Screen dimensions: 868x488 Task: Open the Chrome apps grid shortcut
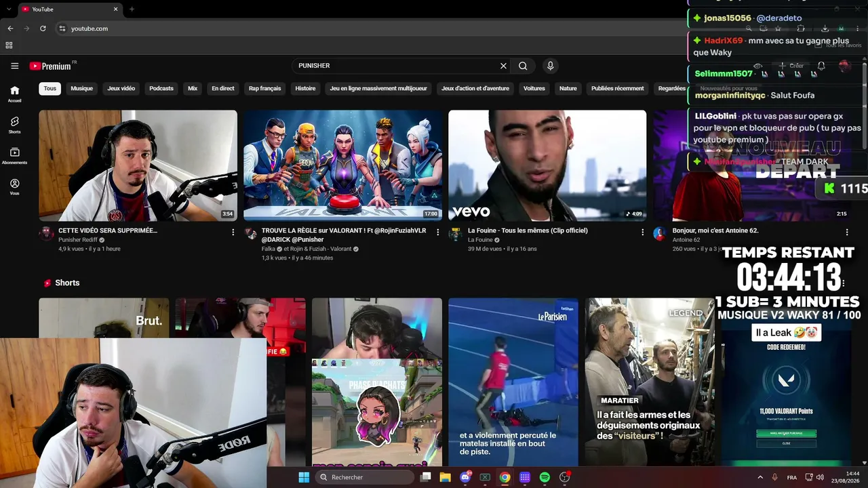pos(9,45)
